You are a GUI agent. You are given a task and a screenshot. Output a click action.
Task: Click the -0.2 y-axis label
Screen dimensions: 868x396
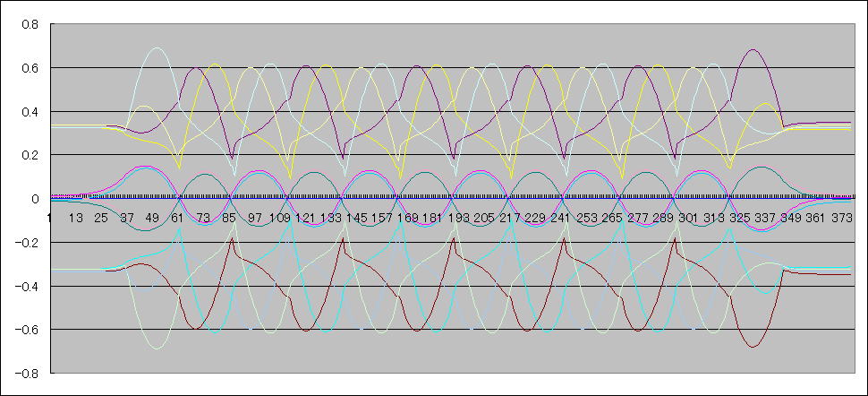(x=27, y=243)
